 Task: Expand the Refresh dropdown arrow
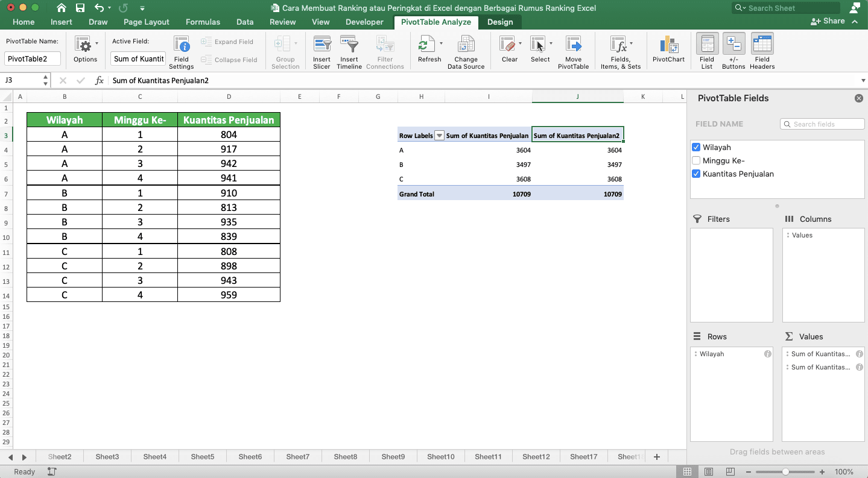[x=441, y=43]
